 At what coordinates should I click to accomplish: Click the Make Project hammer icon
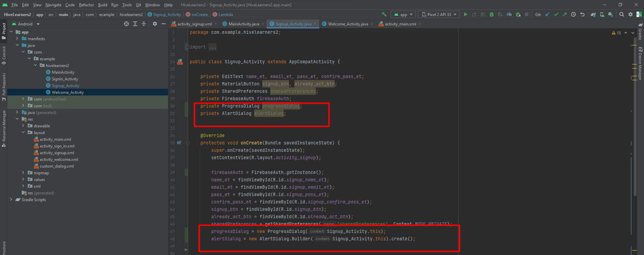point(384,15)
